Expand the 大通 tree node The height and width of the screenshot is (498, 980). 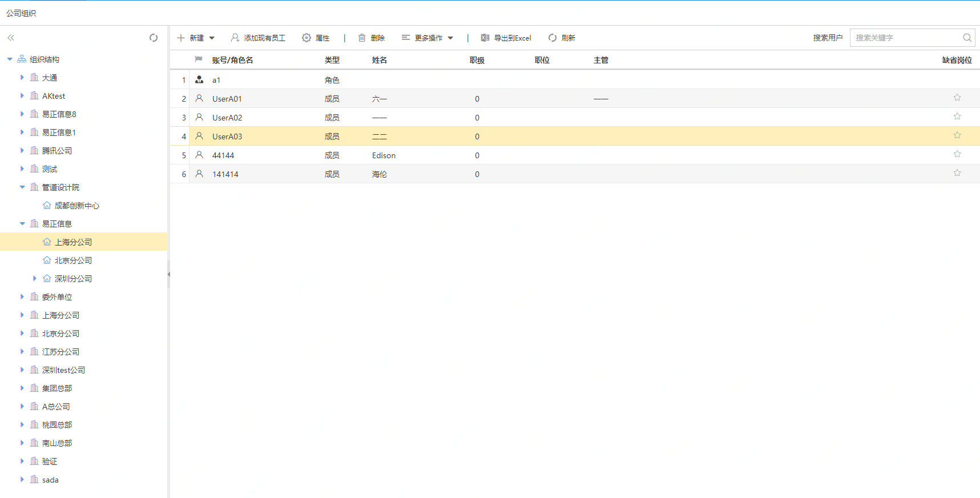click(x=22, y=77)
